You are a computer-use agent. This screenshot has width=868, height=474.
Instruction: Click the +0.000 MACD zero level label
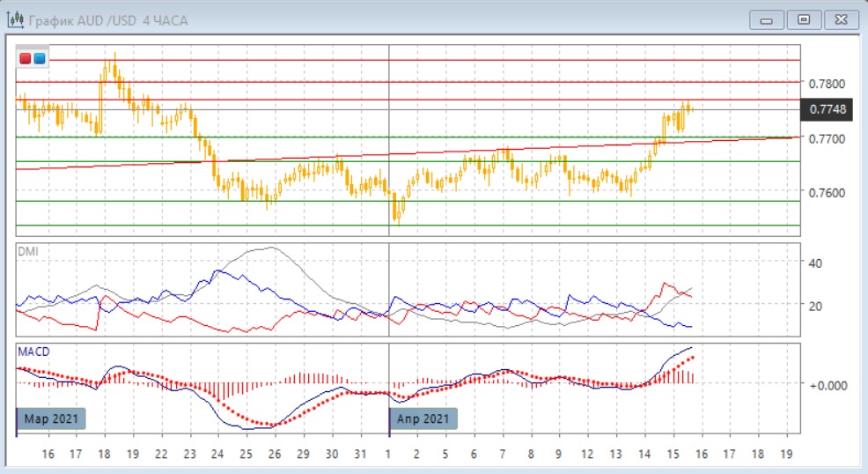pyautogui.click(x=828, y=385)
